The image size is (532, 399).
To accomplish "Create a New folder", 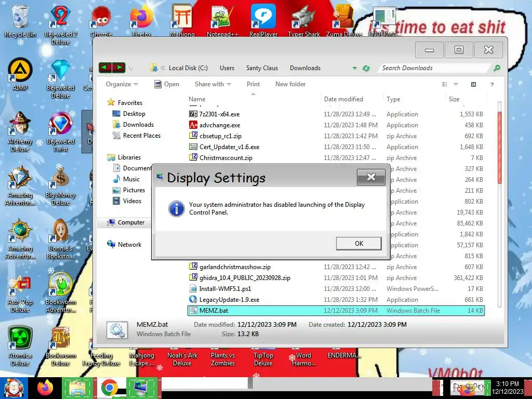I will pos(290,84).
